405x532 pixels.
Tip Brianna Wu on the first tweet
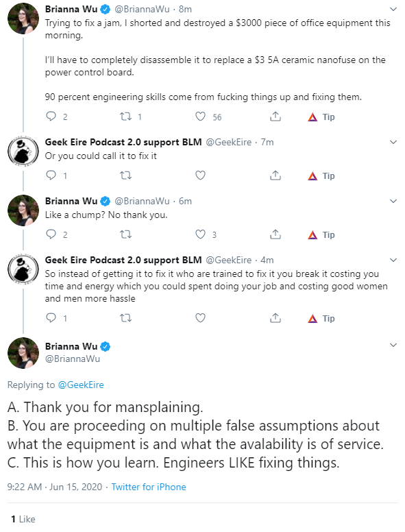pyautogui.click(x=321, y=117)
